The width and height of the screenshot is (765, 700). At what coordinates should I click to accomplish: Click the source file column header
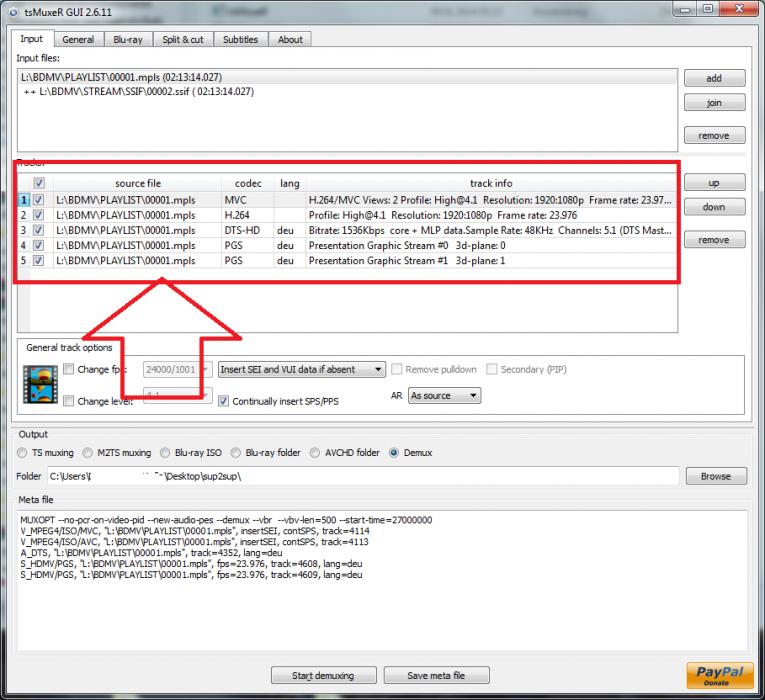(x=138, y=183)
